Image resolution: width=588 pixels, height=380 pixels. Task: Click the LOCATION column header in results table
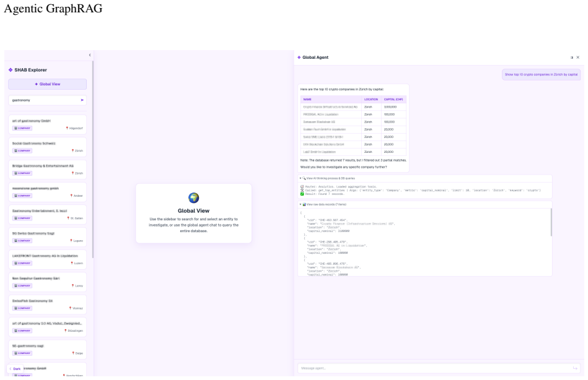click(x=371, y=99)
